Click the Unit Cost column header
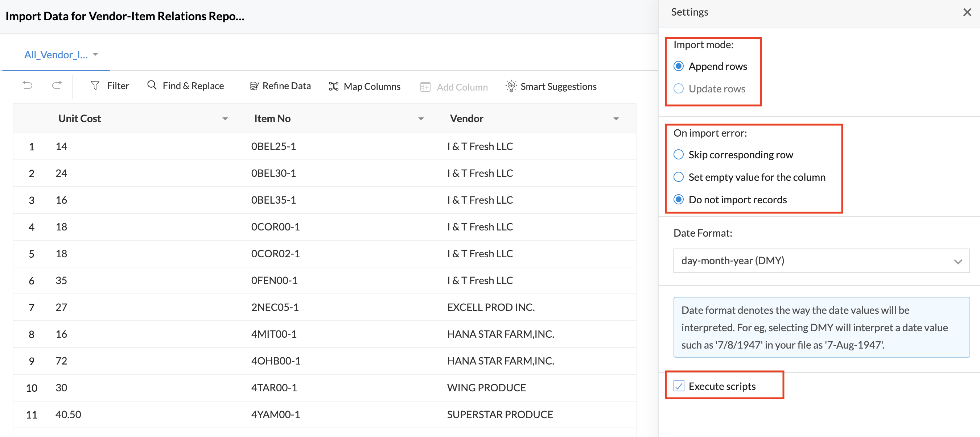The height and width of the screenshot is (437, 980). click(79, 118)
